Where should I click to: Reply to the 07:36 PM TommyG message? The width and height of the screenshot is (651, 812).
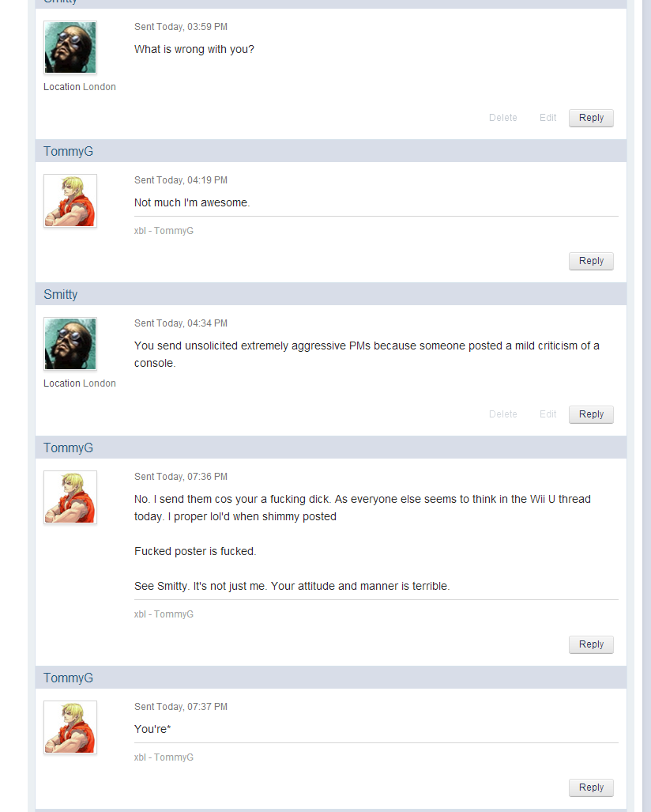(x=591, y=644)
